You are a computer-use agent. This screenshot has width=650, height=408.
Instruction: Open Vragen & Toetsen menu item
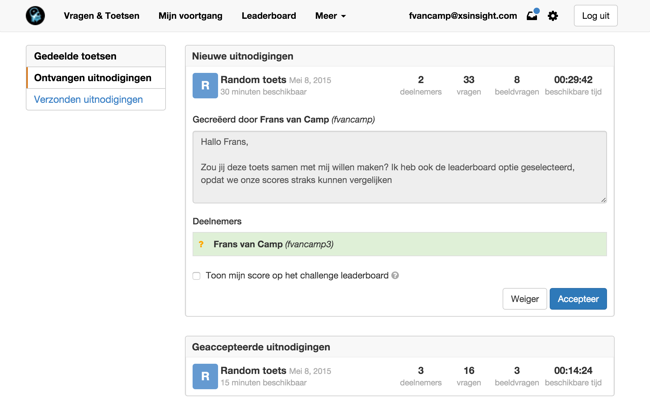tap(101, 16)
